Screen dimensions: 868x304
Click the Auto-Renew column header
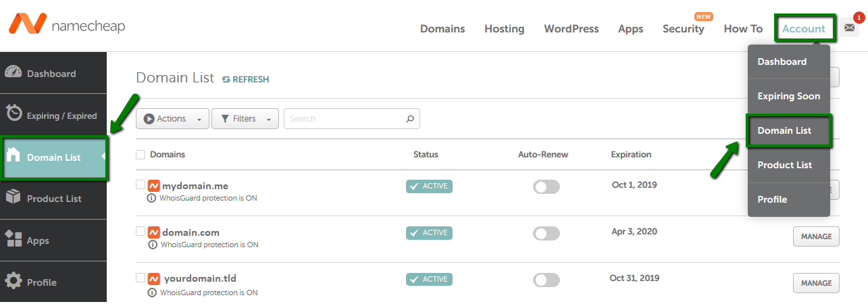click(543, 155)
